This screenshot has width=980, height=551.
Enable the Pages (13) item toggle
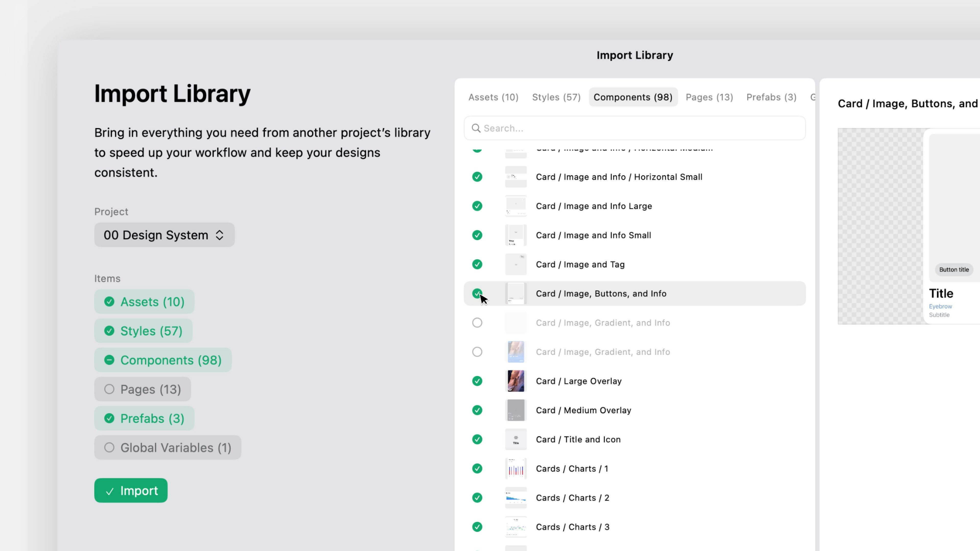142,389
